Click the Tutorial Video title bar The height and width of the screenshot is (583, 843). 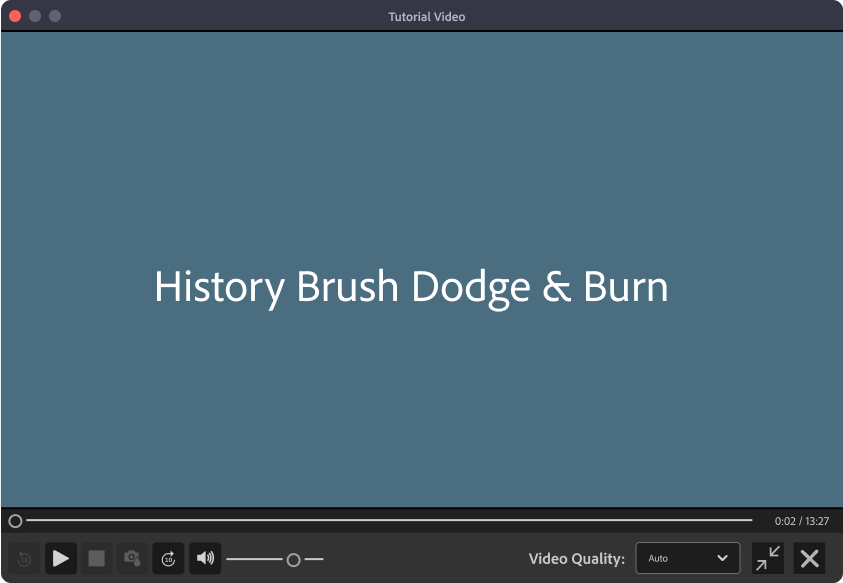click(x=427, y=16)
